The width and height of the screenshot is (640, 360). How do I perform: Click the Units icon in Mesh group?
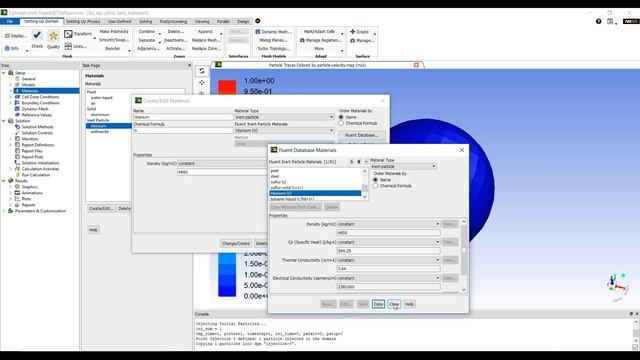click(68, 46)
